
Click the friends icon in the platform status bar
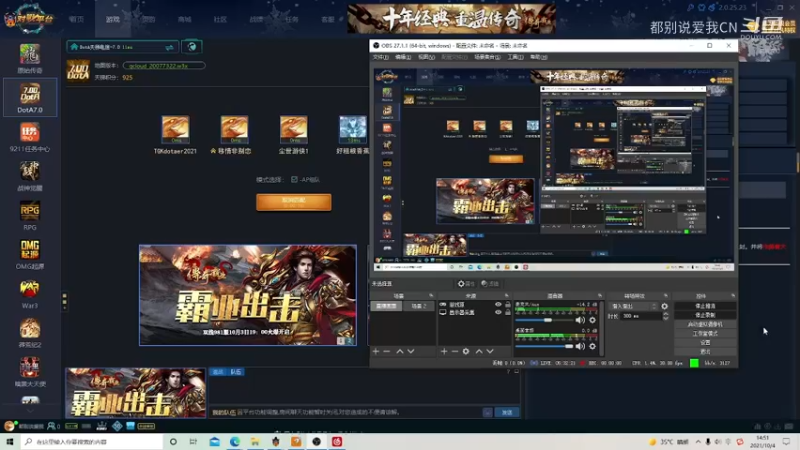pos(52,426)
